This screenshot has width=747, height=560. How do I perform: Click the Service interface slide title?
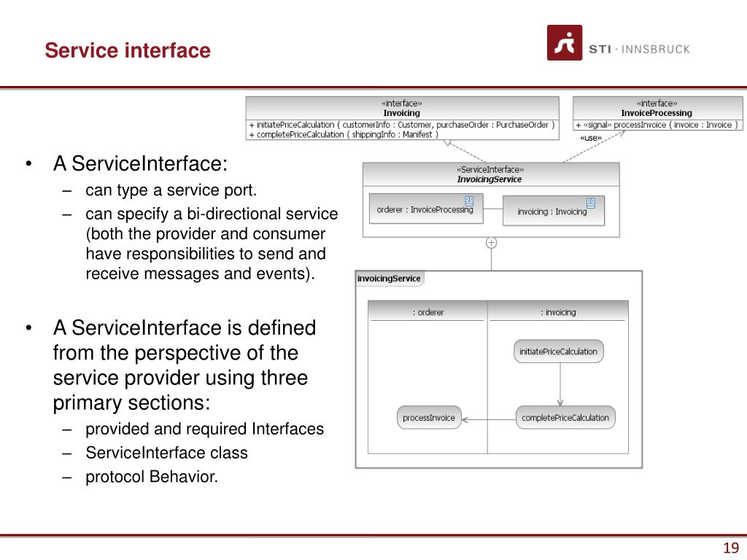(128, 50)
